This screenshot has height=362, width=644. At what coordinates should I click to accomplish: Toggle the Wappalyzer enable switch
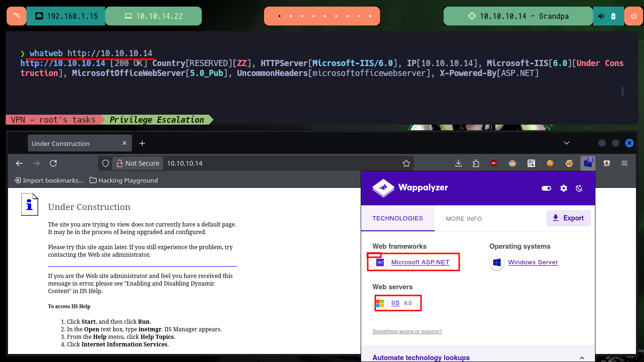point(546,188)
